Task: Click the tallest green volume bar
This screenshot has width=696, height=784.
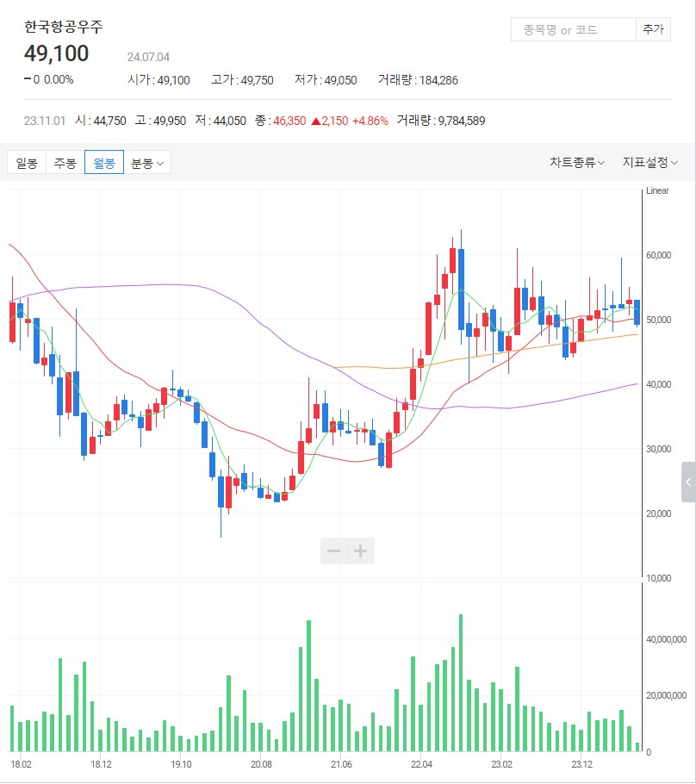Action: (x=461, y=682)
